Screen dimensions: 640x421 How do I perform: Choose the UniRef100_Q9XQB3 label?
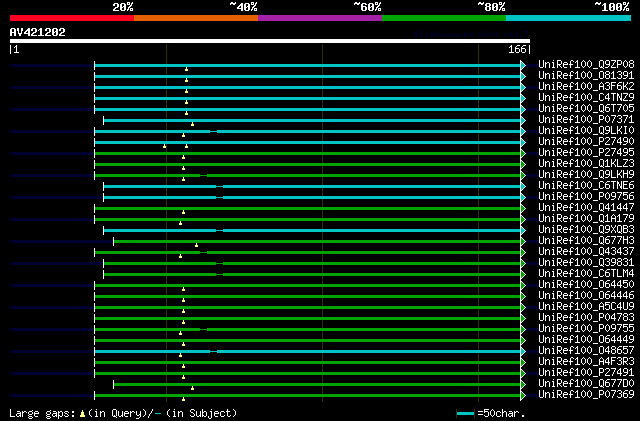coord(586,230)
